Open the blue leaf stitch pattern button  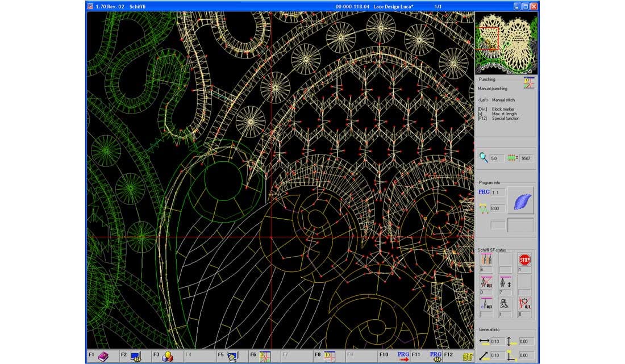[520, 200]
